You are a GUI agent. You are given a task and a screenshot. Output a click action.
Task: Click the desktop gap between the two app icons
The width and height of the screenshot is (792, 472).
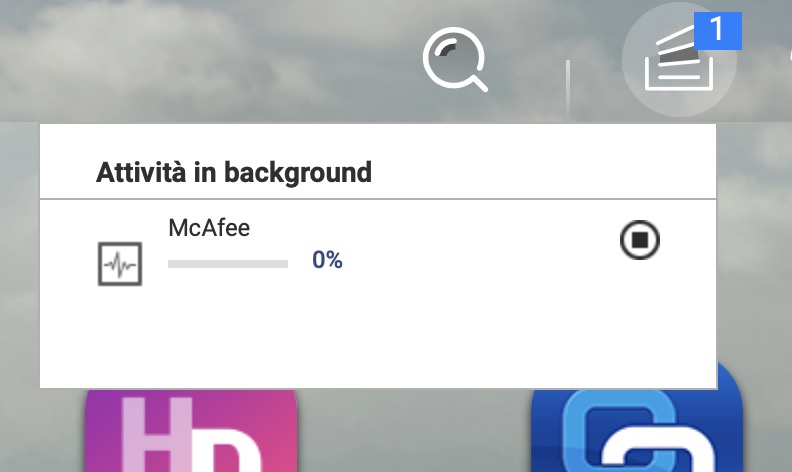click(x=414, y=432)
